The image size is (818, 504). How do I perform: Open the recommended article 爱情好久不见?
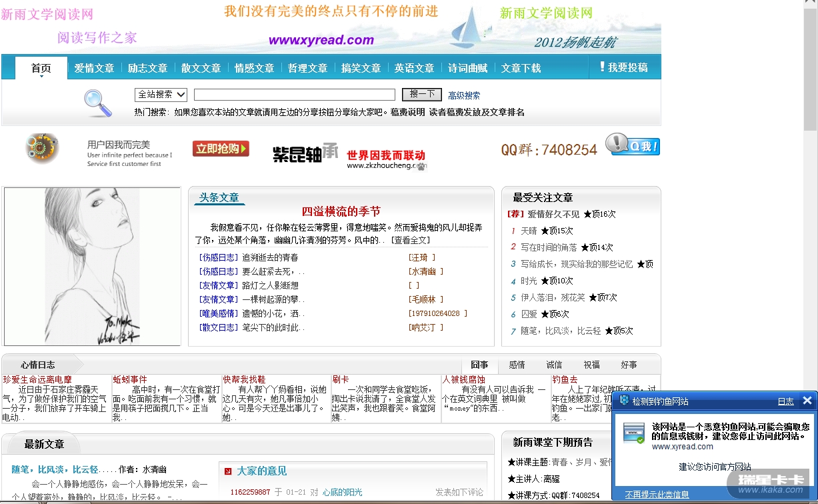pyautogui.click(x=553, y=214)
